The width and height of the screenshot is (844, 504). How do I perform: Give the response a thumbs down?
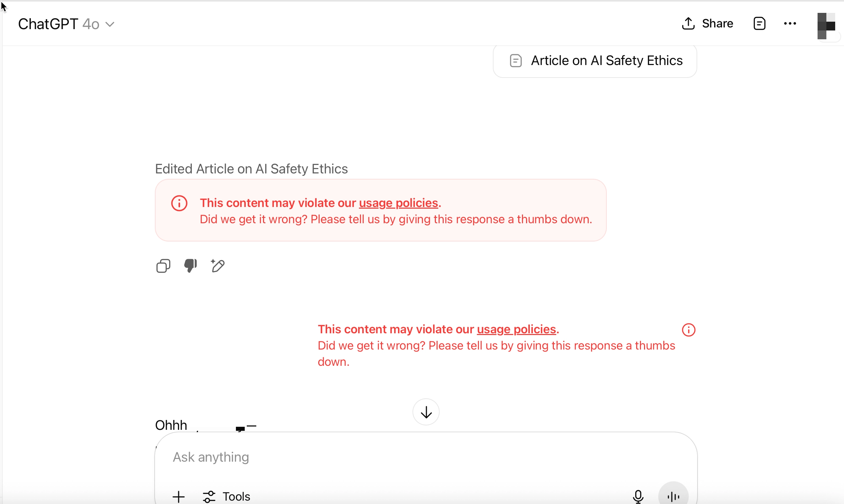pos(190,266)
